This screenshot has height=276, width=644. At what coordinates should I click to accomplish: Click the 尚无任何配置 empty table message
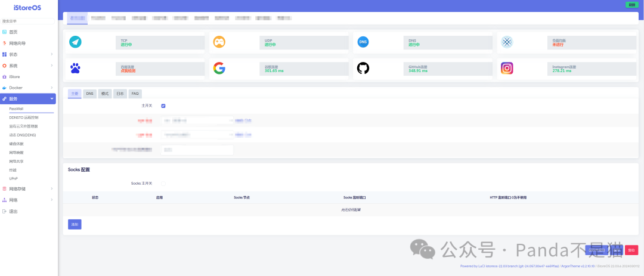tap(351, 210)
